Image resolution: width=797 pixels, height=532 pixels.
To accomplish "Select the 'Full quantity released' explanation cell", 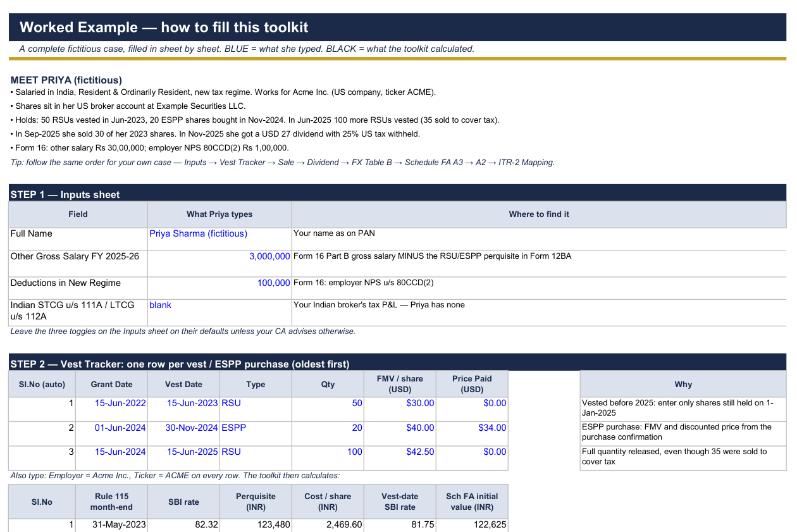I will (683, 458).
